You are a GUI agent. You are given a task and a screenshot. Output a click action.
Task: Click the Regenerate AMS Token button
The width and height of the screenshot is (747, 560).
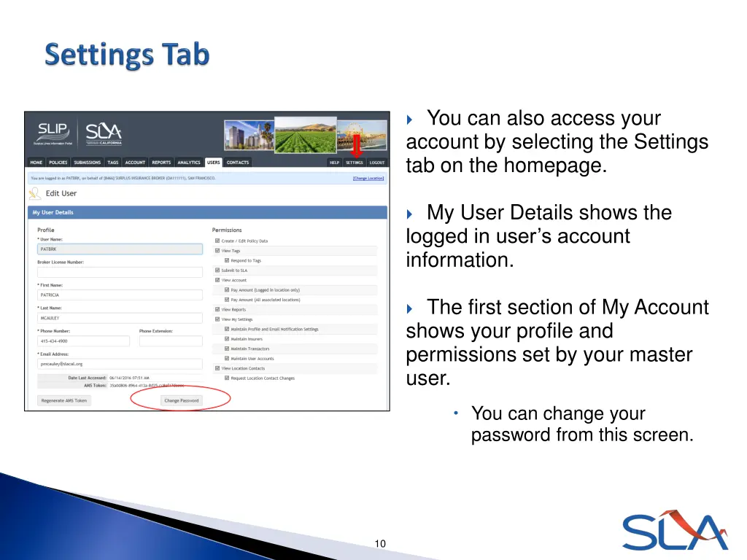(64, 400)
